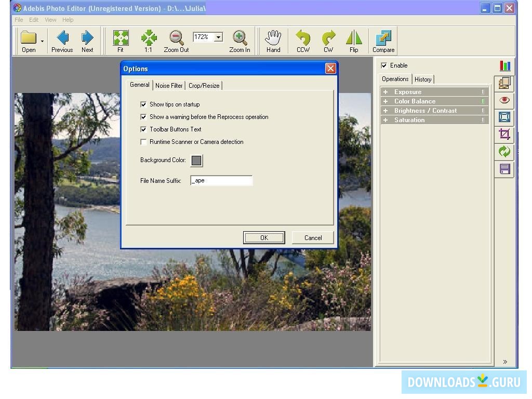This screenshot has width=532, height=399.
Task: Rotate image clockwise (CW)
Action: [x=328, y=41]
